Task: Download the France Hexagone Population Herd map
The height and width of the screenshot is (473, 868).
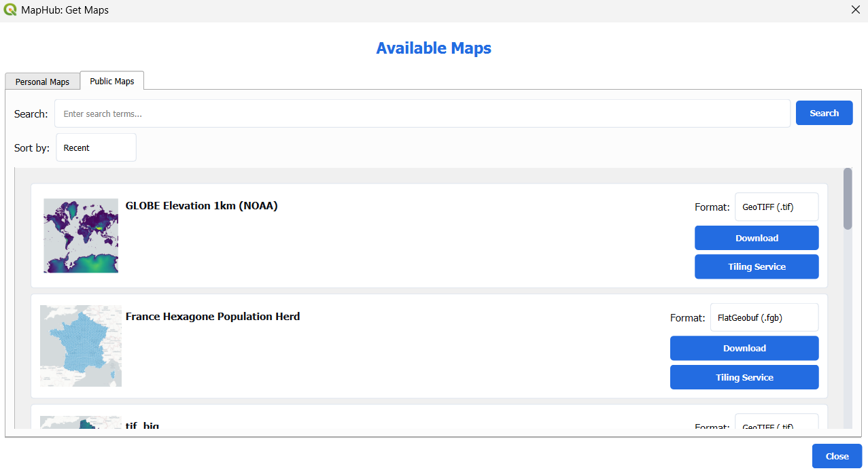Action: [744, 348]
